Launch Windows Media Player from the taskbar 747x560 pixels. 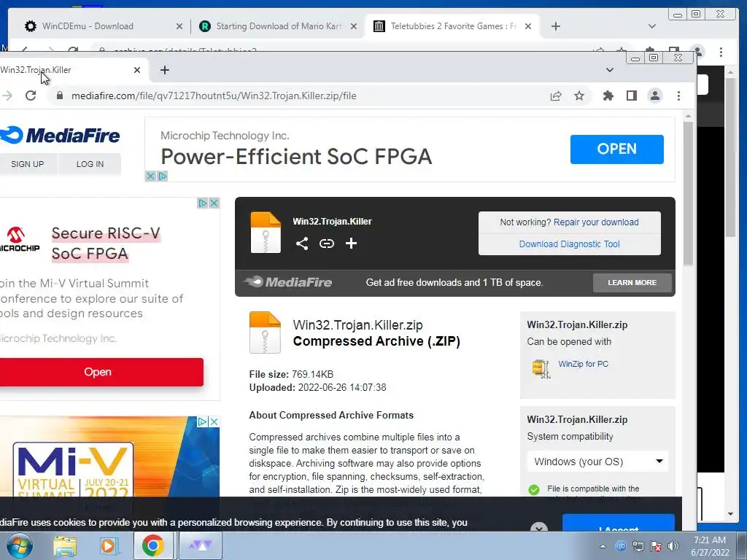coord(108,546)
